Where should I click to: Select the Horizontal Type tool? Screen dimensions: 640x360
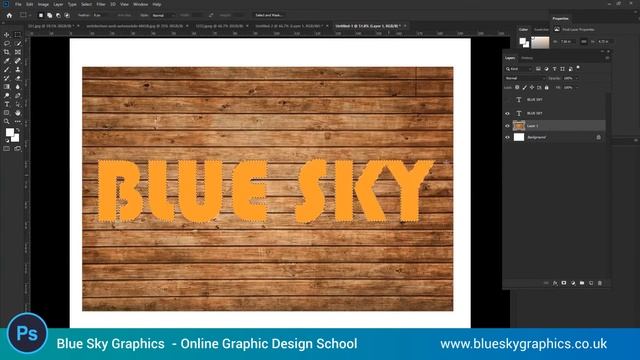click(x=7, y=104)
